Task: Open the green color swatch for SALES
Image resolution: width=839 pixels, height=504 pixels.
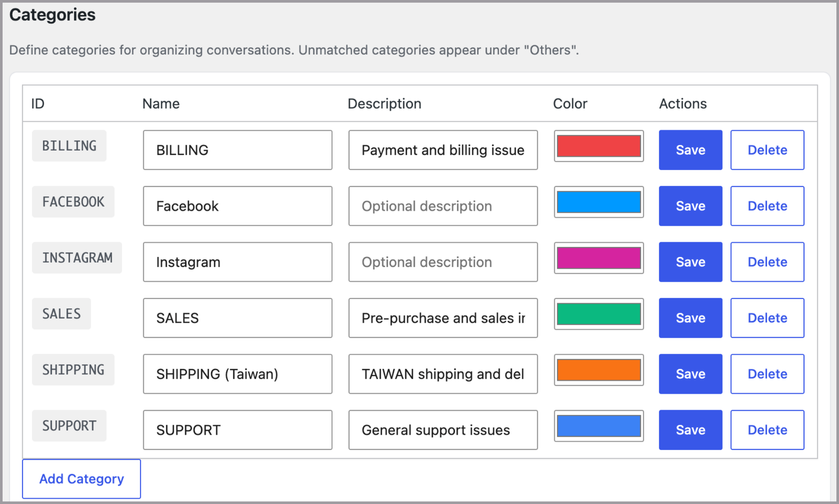Action: [x=599, y=314]
